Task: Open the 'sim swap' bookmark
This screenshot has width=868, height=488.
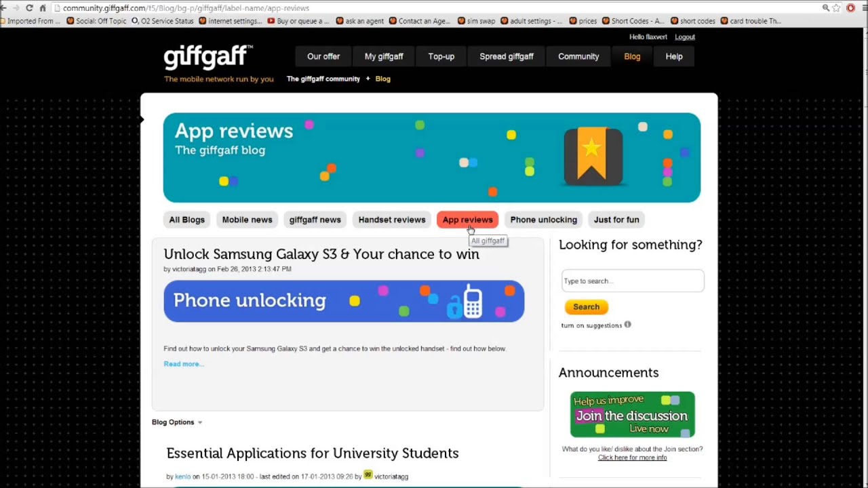Action: click(x=476, y=21)
